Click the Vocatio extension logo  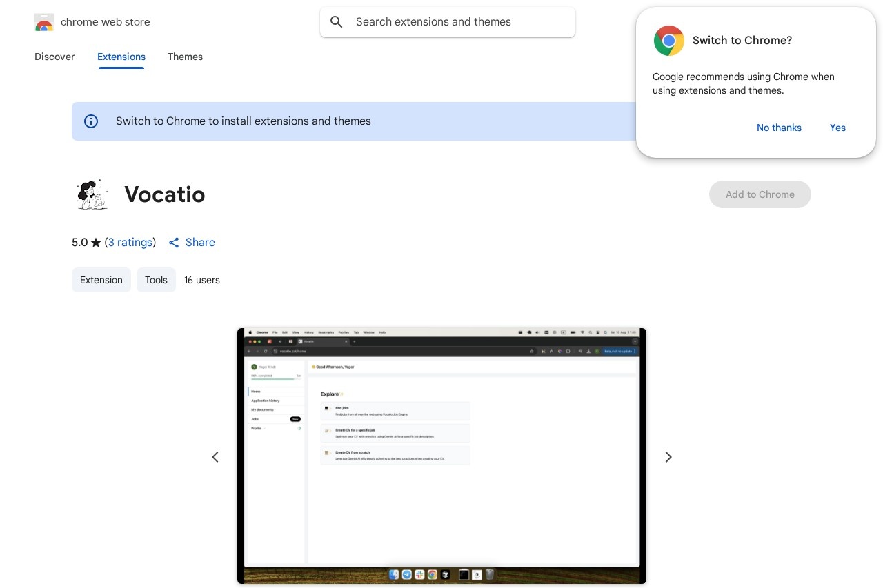click(x=92, y=194)
